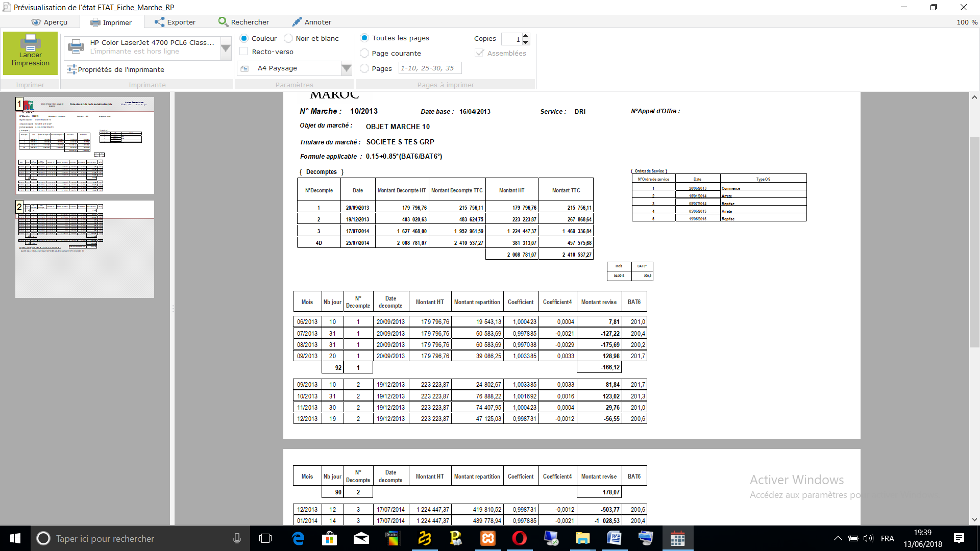980x551 pixels.
Task: Switch to the Annoter tab
Action: tap(311, 22)
